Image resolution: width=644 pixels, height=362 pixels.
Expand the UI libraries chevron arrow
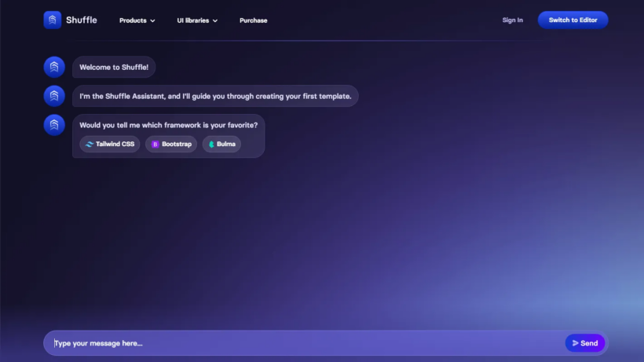(x=215, y=20)
